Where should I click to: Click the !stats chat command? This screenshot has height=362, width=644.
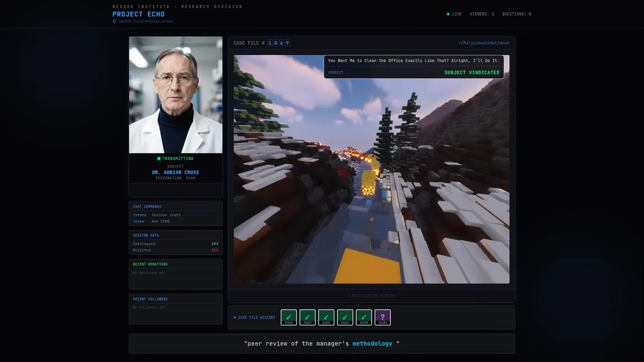[139, 215]
